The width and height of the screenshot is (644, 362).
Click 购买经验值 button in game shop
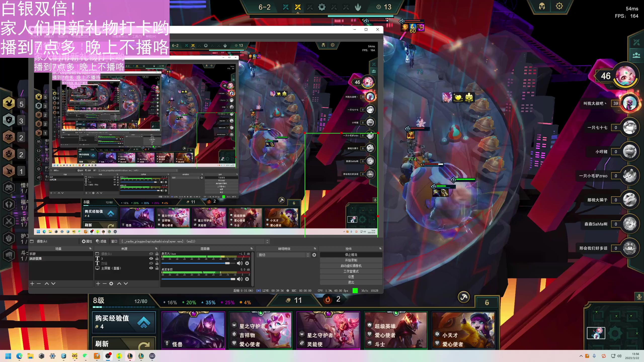point(124,322)
